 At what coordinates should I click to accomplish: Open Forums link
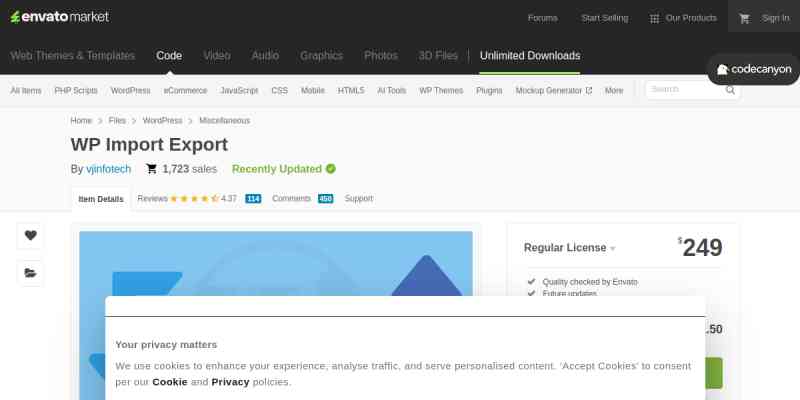542,18
